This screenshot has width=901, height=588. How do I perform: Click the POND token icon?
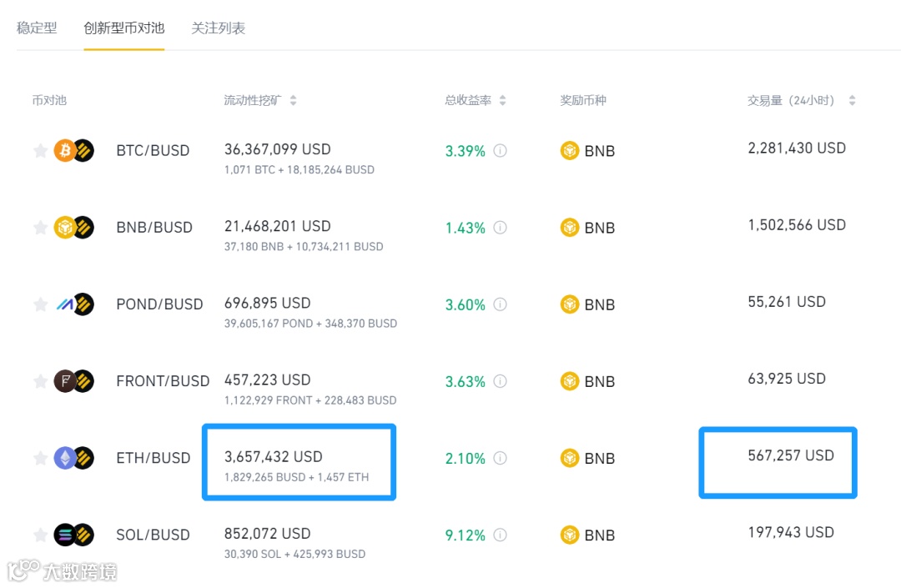click(65, 304)
